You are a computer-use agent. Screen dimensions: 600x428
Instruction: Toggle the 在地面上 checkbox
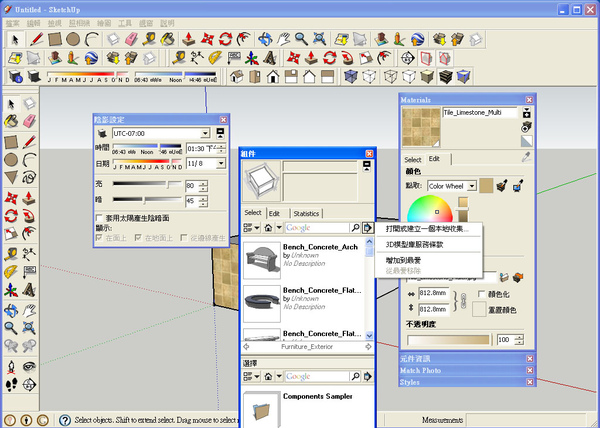tap(138, 238)
